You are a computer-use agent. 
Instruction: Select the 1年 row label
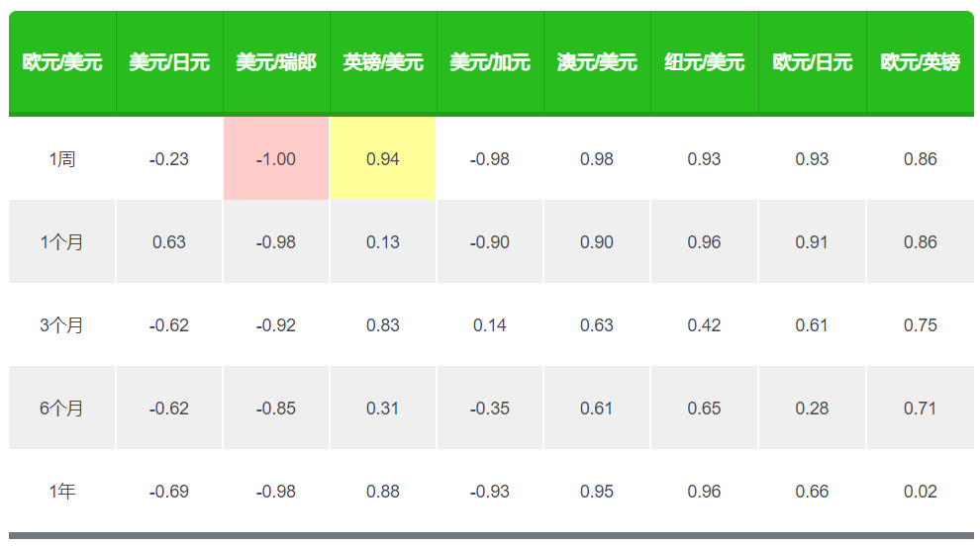(x=62, y=492)
